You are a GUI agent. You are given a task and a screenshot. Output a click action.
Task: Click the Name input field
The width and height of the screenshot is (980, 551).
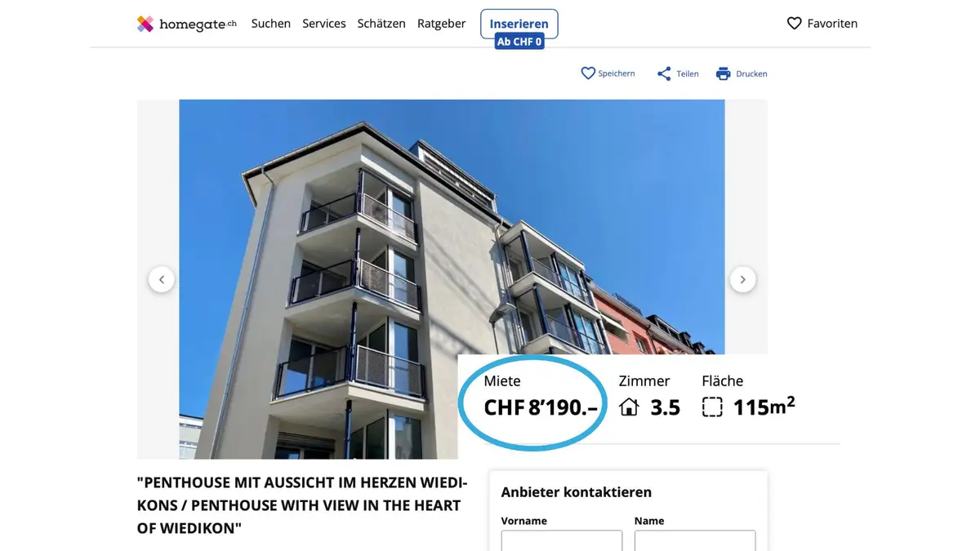(x=695, y=540)
